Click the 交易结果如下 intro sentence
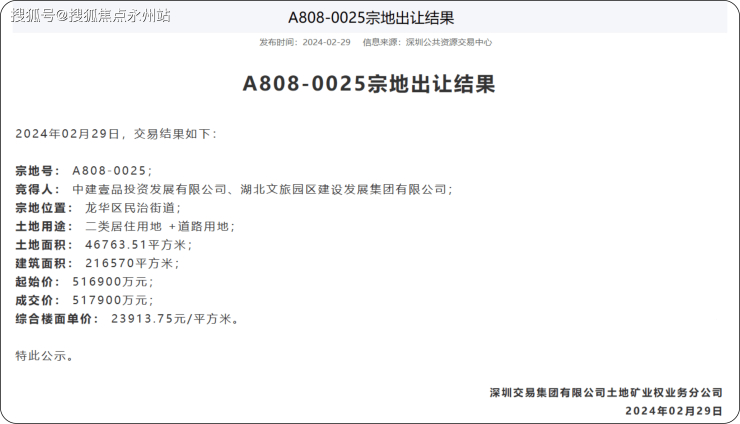Image resolution: width=740 pixels, height=424 pixels. coord(115,134)
